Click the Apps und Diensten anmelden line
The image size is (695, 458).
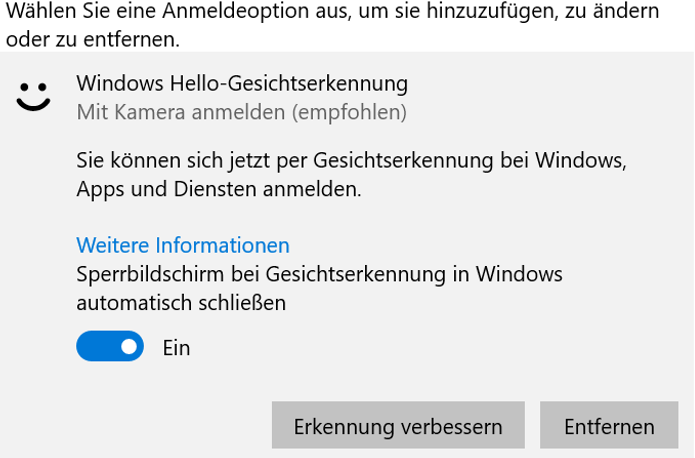218,188
